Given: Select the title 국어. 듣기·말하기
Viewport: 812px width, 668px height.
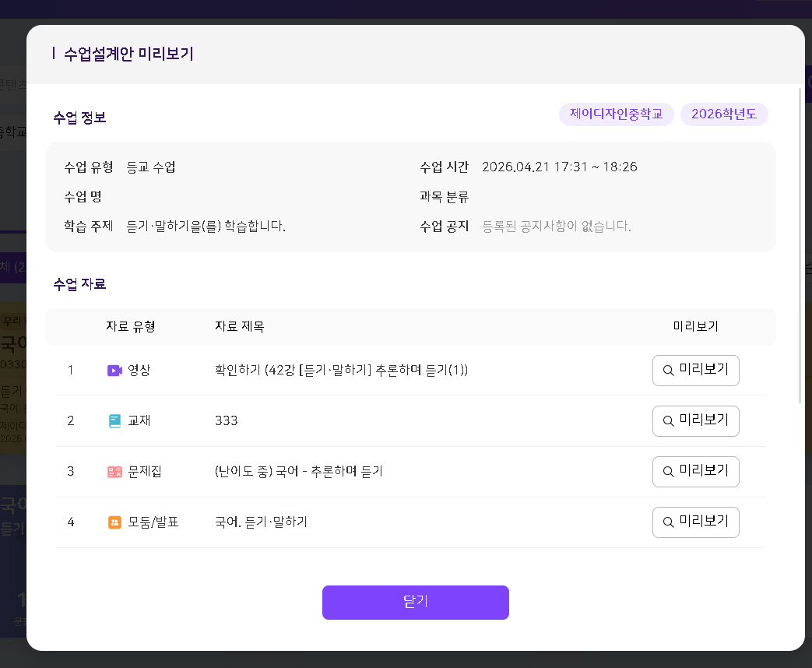Looking at the screenshot, I should pos(261,522).
